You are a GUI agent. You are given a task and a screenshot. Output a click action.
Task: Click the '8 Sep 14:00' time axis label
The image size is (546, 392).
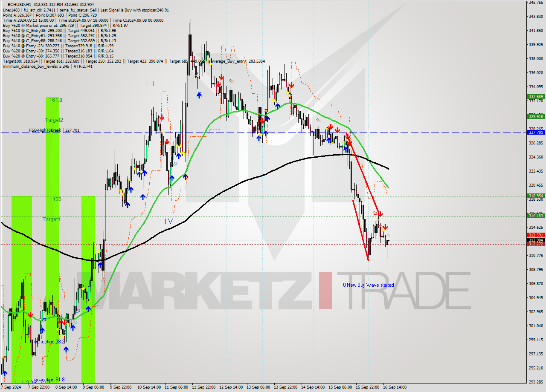pyautogui.click(x=66, y=387)
